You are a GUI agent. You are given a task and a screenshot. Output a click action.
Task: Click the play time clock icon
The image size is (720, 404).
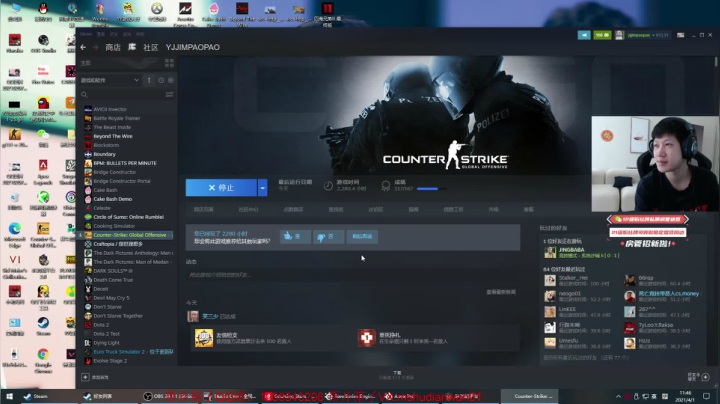pyautogui.click(x=328, y=185)
